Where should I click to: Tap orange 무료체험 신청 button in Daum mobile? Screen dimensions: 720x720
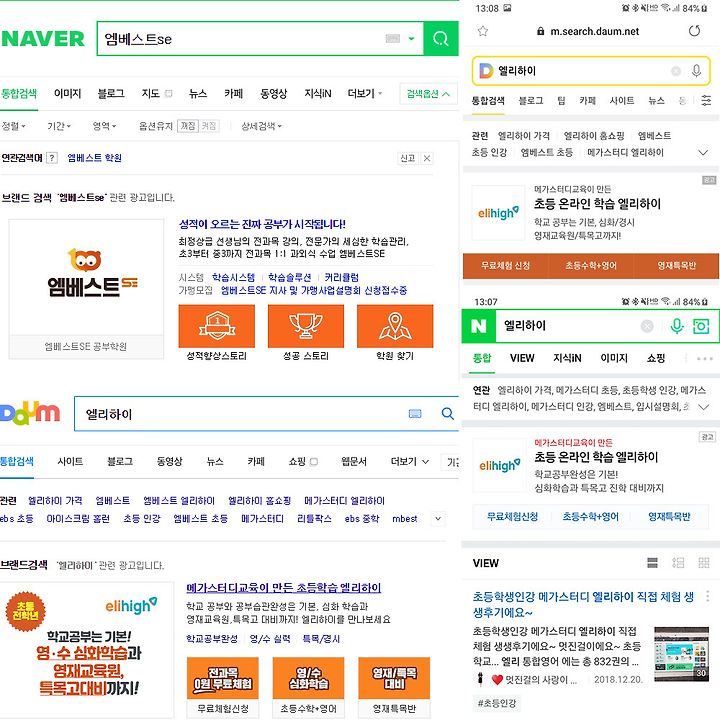coord(506,266)
